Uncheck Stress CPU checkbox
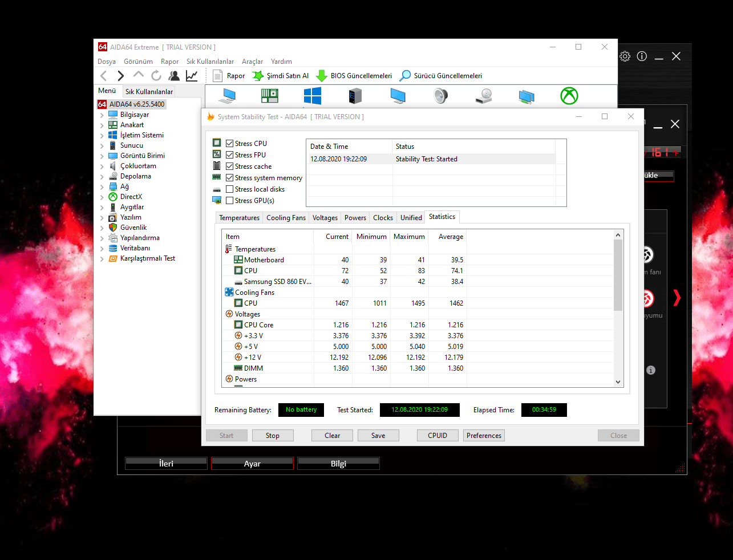Viewport: 733px width, 560px height. point(229,144)
